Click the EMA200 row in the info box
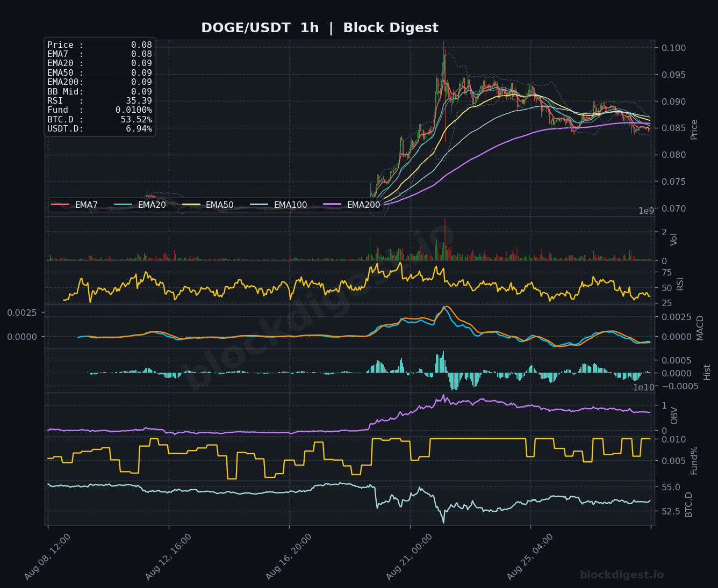Viewport: 718px width, 588px height. click(x=99, y=82)
